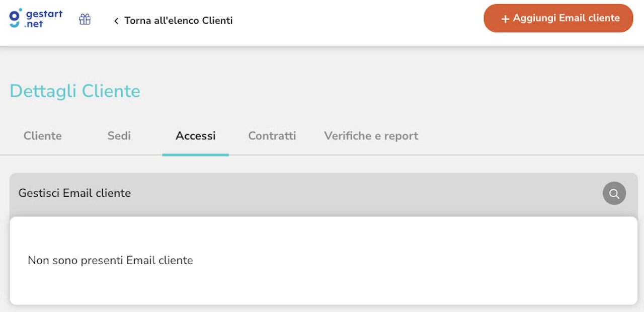Image resolution: width=644 pixels, height=312 pixels.
Task: Open the Sedi tab
Action: (x=118, y=135)
